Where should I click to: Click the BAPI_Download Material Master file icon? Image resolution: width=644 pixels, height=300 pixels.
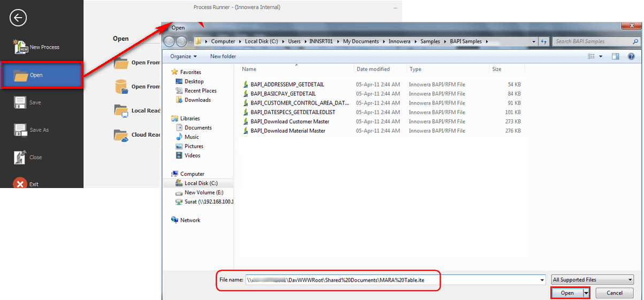coord(246,131)
